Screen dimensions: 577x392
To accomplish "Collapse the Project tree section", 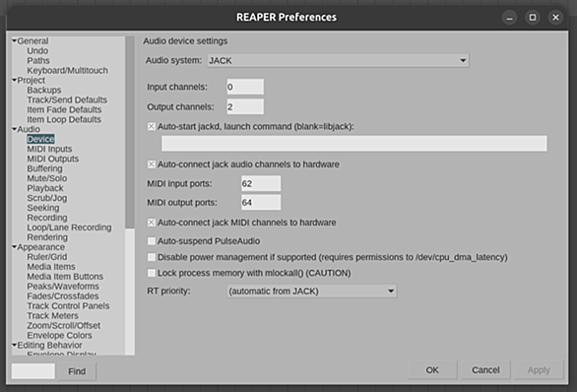I will [x=15, y=80].
